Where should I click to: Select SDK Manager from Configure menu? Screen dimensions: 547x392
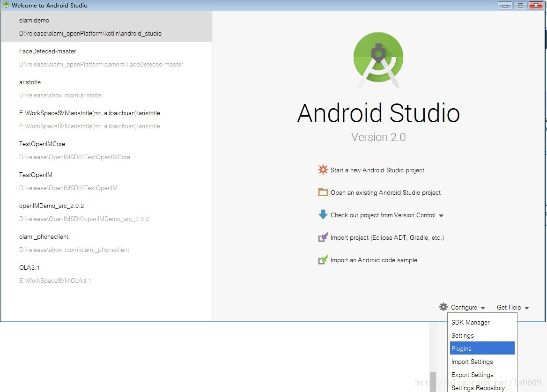[x=482, y=322]
